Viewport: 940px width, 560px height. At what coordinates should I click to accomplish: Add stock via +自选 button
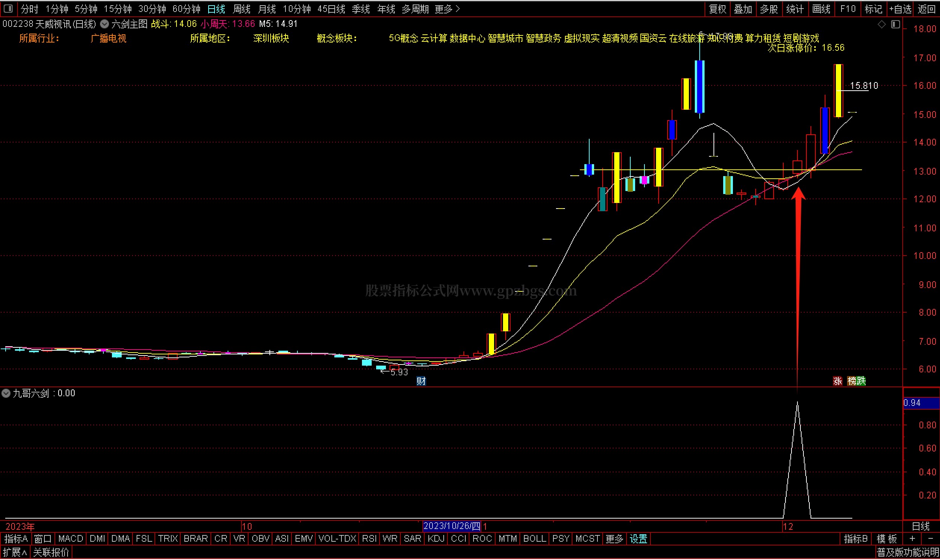(x=900, y=9)
